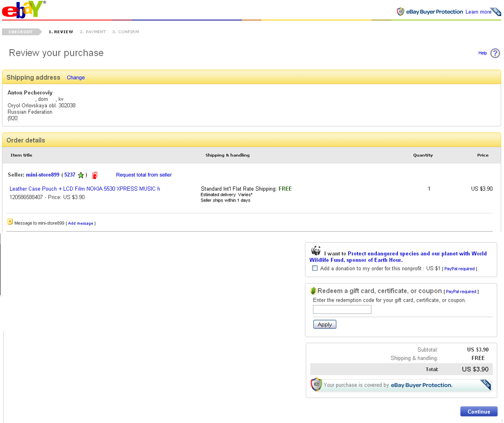
Task: Check the donation checkbox for US $1
Action: 315,268
